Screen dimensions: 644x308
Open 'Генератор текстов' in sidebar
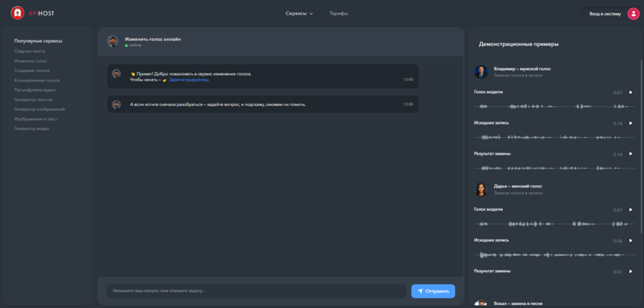tap(33, 100)
